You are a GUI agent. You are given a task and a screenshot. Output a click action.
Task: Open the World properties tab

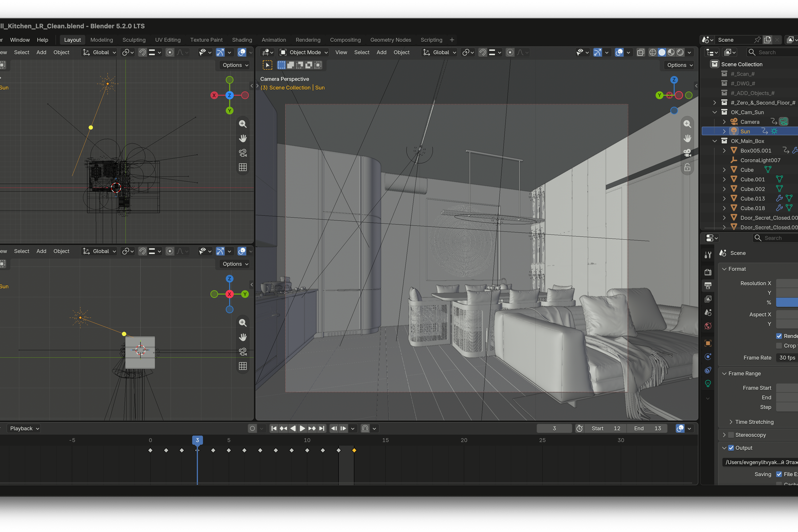(x=708, y=326)
